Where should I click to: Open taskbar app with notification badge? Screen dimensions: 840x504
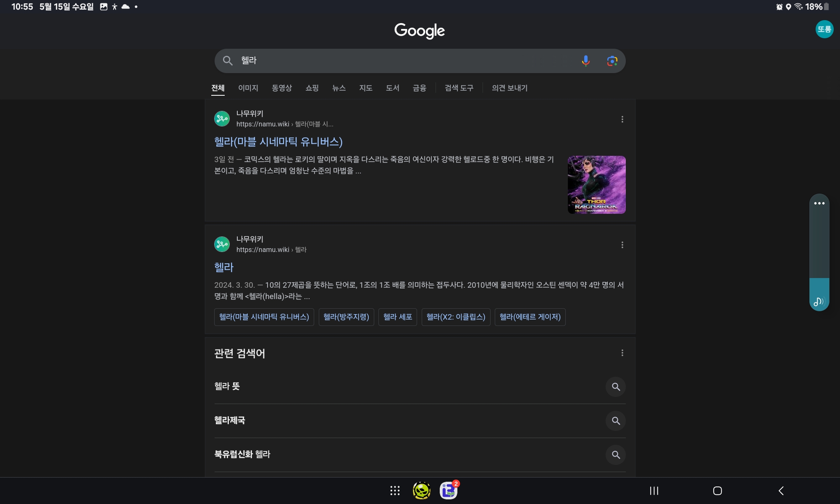(x=449, y=491)
